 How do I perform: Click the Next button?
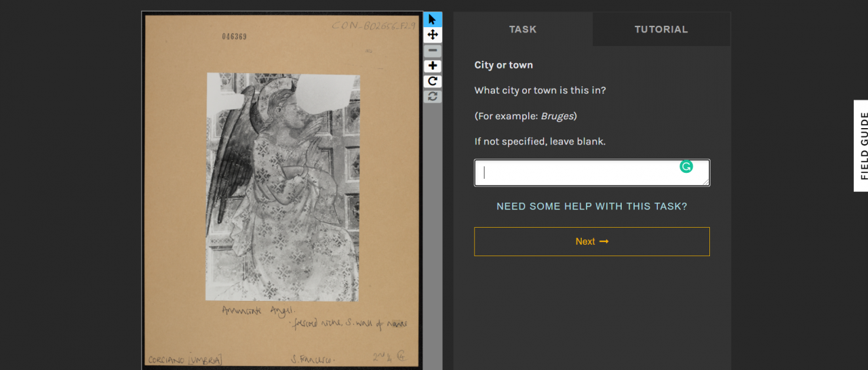point(592,241)
